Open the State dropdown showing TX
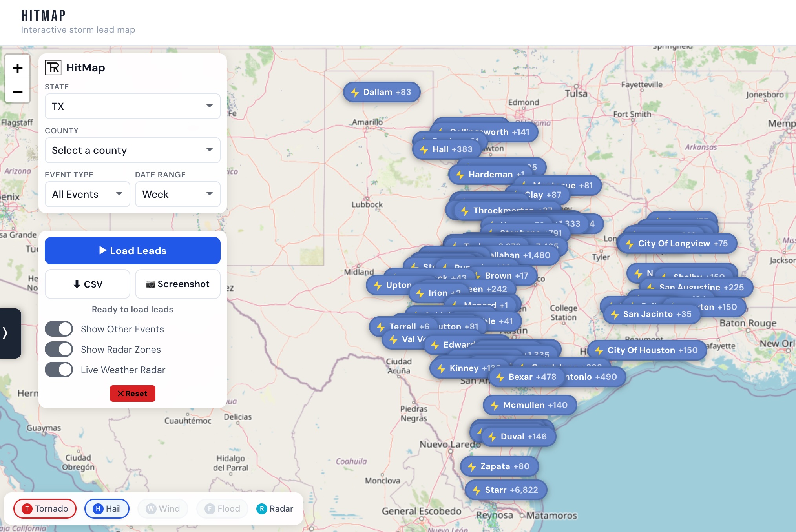This screenshot has width=796, height=532. 133,106
